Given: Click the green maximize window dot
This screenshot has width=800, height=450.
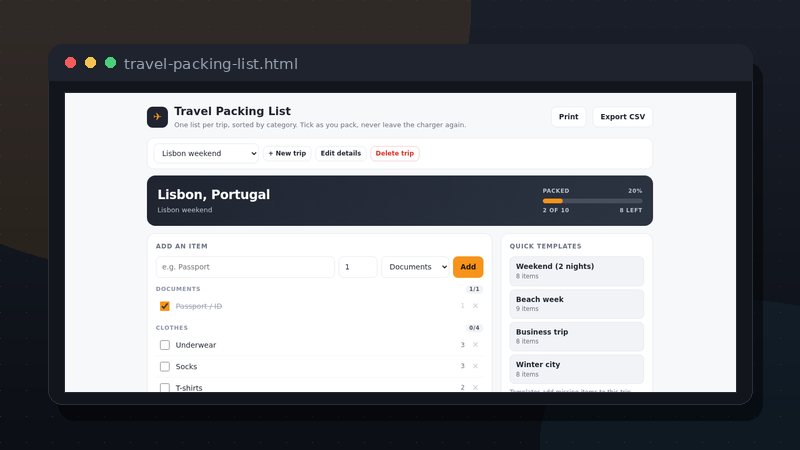Looking at the screenshot, I should (110, 63).
